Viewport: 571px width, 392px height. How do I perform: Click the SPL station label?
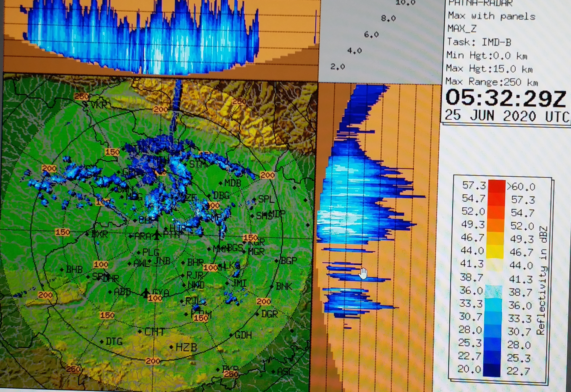266,199
